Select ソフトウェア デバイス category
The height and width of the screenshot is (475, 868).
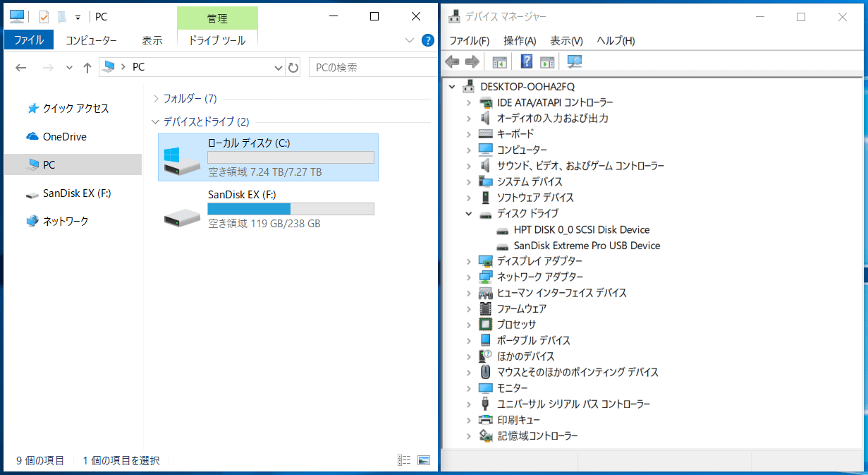pyautogui.click(x=535, y=198)
